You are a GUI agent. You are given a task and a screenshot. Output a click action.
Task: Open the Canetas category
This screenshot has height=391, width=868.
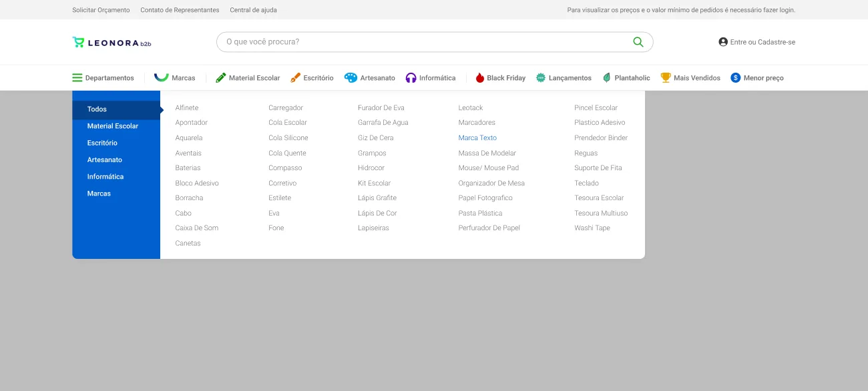point(188,244)
